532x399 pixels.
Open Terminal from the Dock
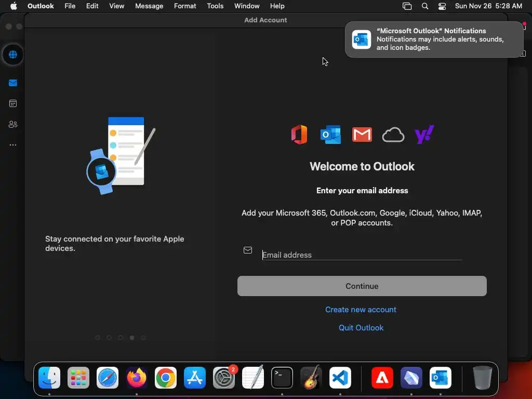282,378
